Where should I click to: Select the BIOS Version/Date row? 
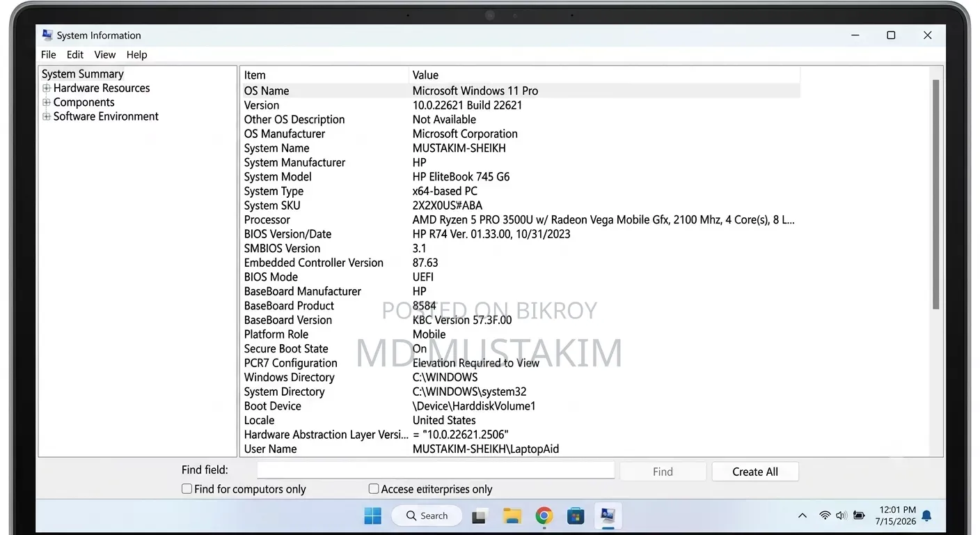tap(520, 234)
